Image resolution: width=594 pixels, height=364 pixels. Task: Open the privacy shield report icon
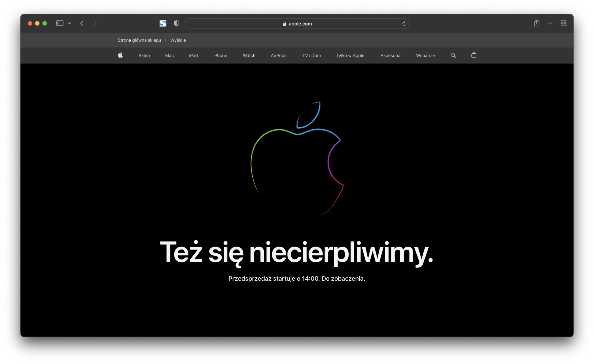176,23
